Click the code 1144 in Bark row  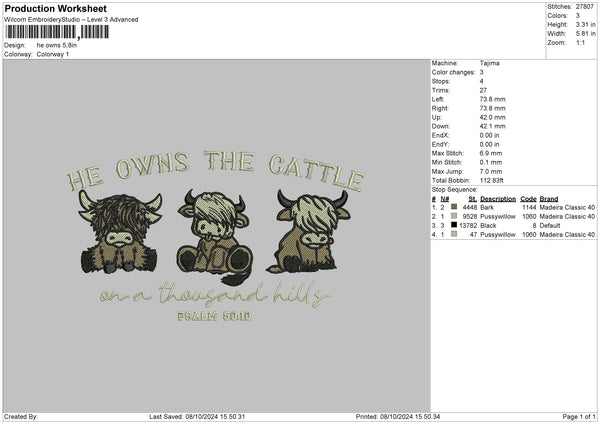point(529,207)
